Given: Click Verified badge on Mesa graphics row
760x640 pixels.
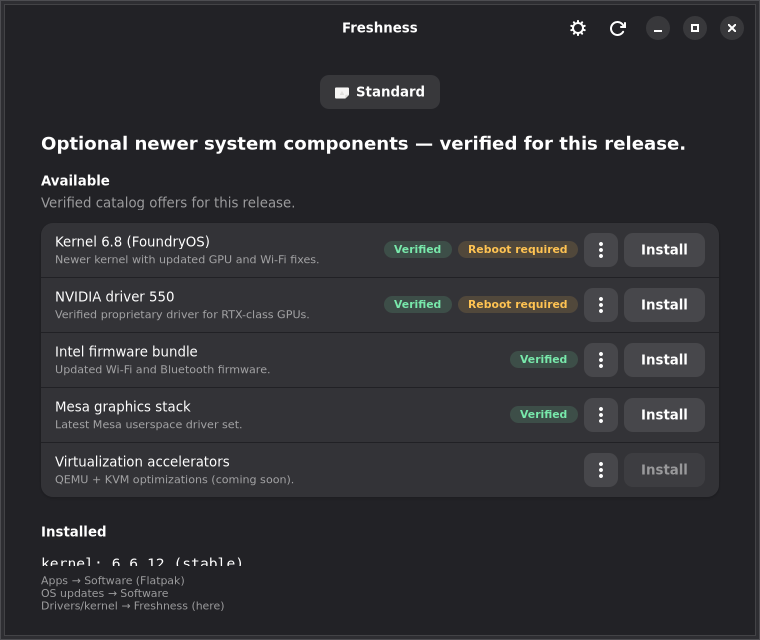Looking at the screenshot, I should pyautogui.click(x=543, y=415).
